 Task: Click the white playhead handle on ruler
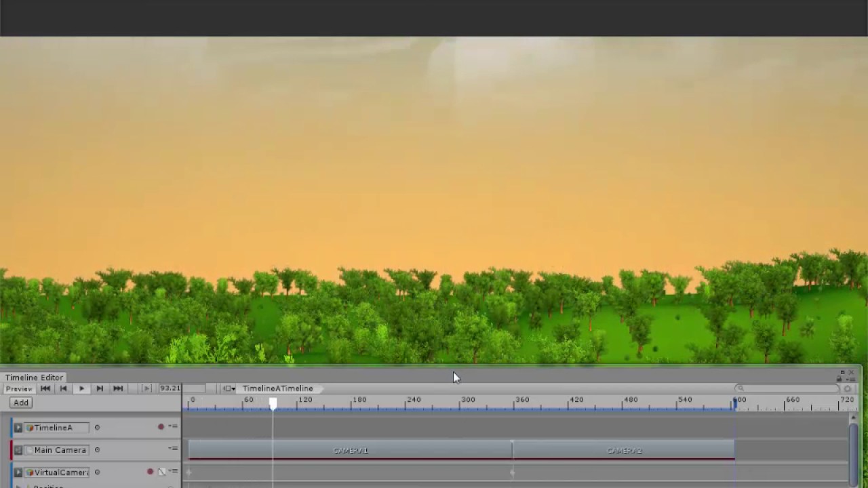[273, 404]
